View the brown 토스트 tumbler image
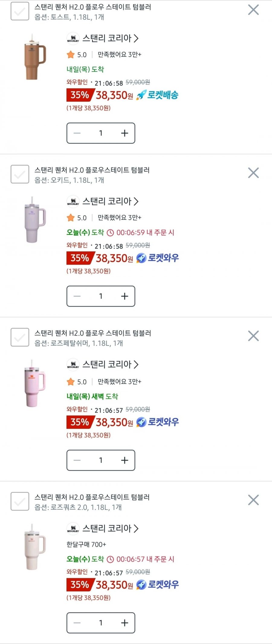 coord(34,57)
